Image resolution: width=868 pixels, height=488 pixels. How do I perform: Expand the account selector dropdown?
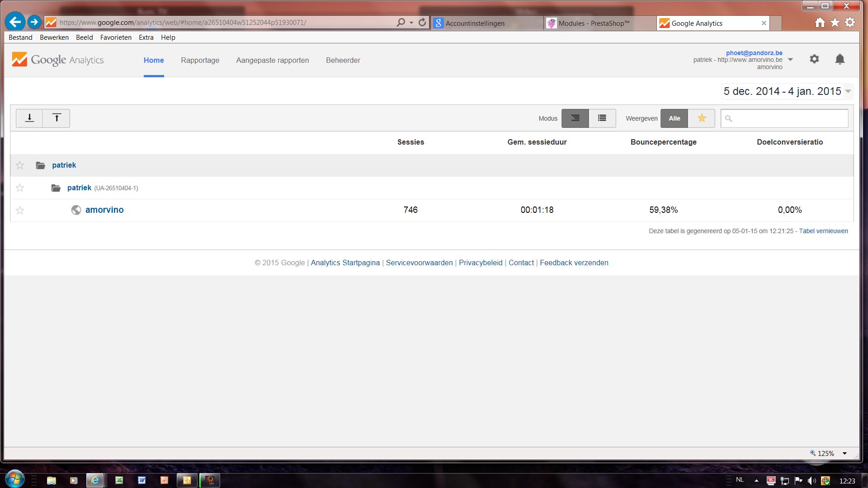tap(790, 60)
